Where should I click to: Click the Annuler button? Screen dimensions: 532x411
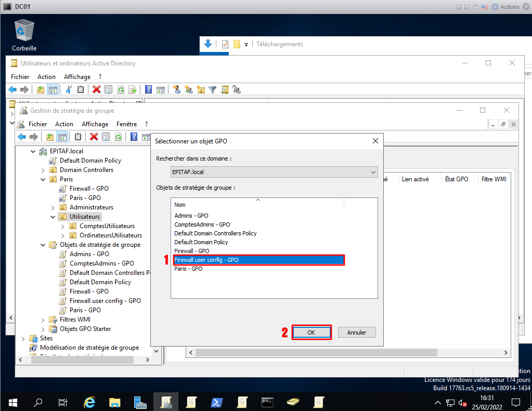coord(356,333)
